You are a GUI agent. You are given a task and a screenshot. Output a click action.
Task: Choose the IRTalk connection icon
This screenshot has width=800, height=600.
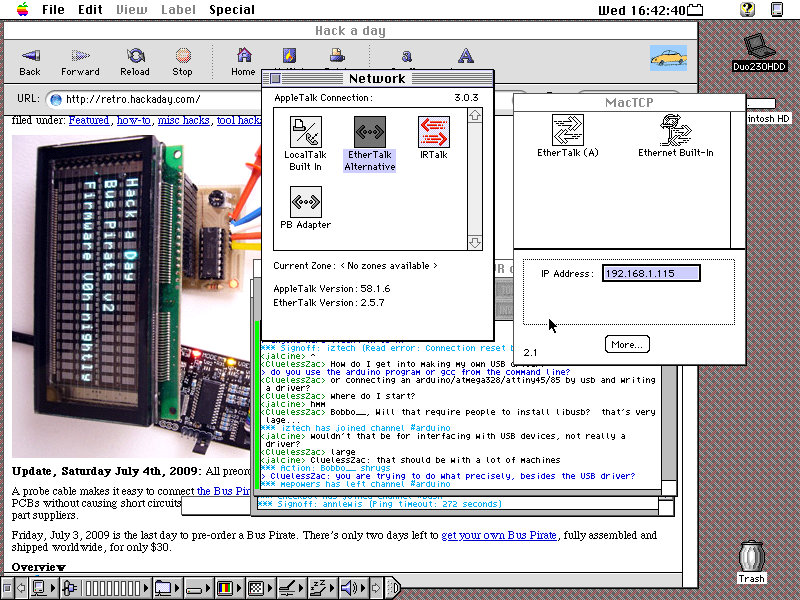(x=434, y=138)
